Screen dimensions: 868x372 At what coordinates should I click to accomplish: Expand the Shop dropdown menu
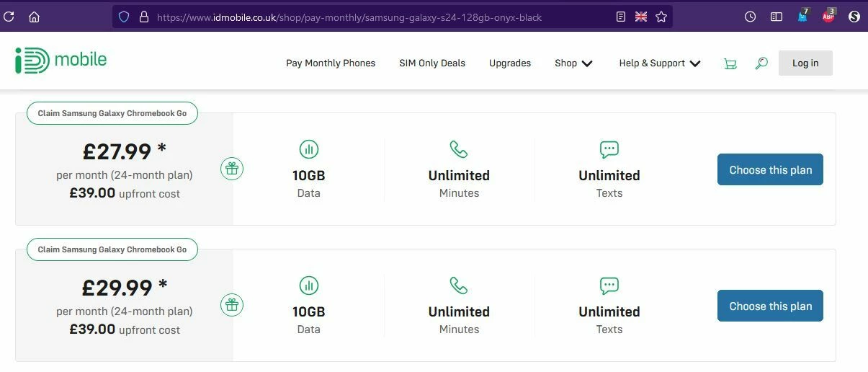point(573,63)
